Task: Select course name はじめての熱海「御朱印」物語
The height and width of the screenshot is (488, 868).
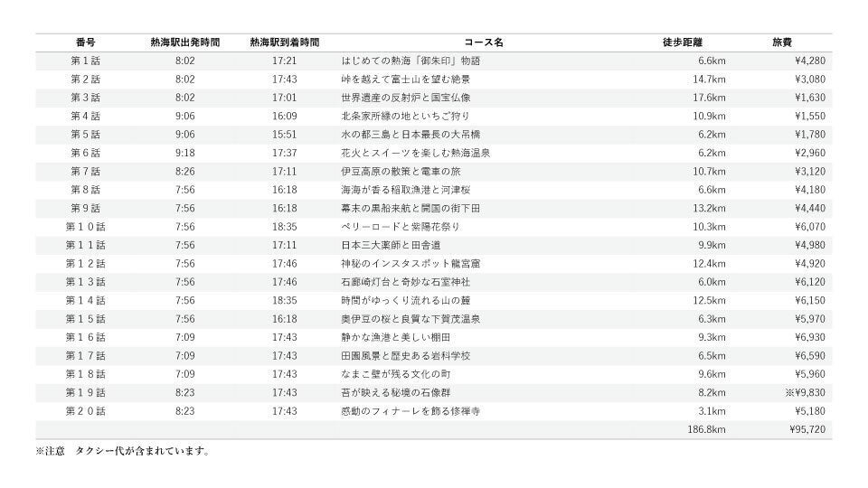Action: (410, 61)
